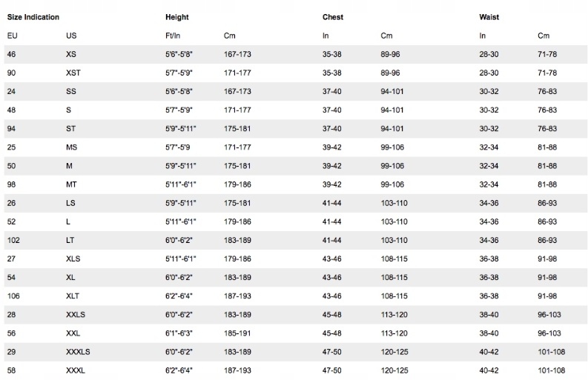Click the XXLS size cell
The width and height of the screenshot is (588, 380).
pos(76,314)
